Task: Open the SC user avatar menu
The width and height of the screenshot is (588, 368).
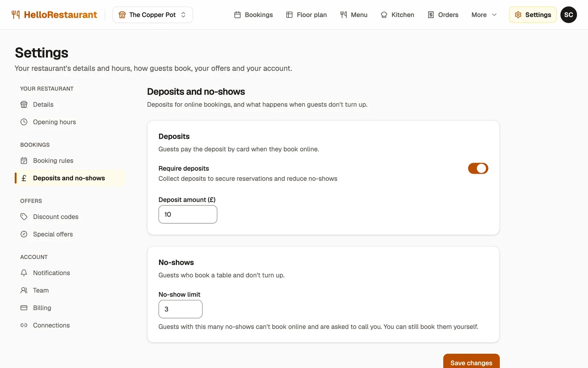Action: pos(569,15)
